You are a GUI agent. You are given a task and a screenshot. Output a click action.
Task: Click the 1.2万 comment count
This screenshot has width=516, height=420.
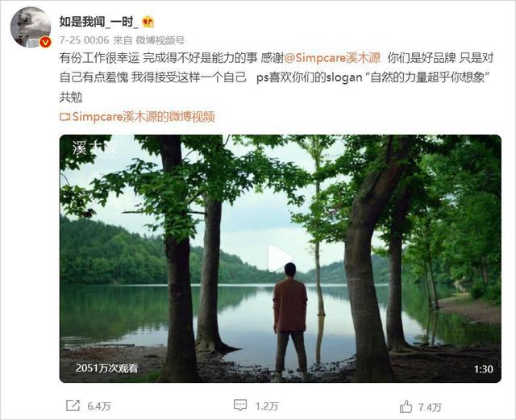(x=267, y=406)
